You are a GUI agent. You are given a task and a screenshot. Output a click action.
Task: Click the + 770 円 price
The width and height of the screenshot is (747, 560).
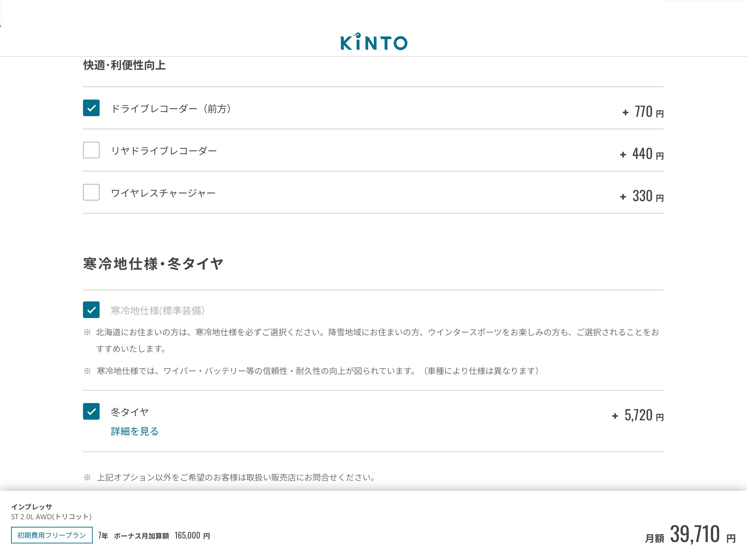pyautogui.click(x=643, y=112)
